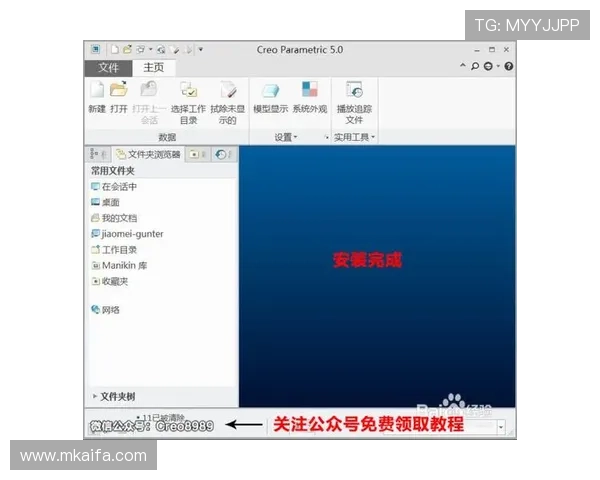This screenshot has height=480, width=600.
Task: Select 我的文档 (My Documents) folder
Action: click(114, 218)
